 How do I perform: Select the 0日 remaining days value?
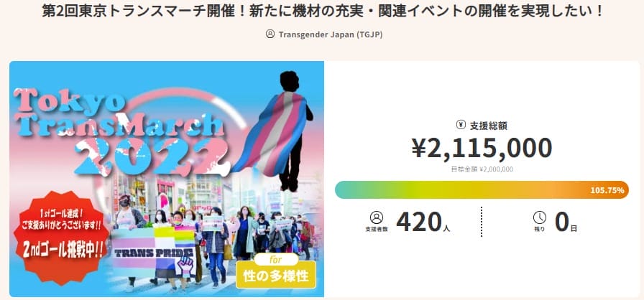565,222
